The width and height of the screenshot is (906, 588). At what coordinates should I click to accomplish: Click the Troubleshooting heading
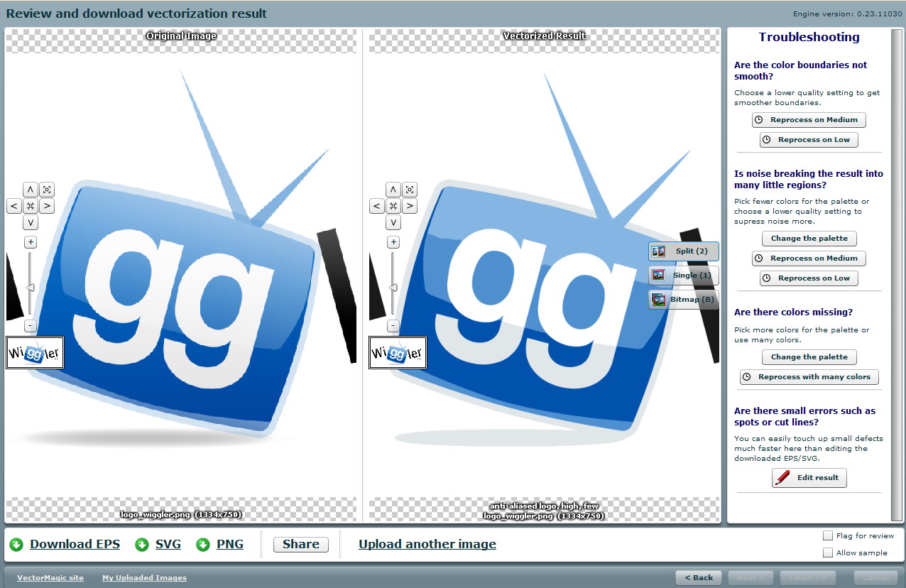(x=809, y=38)
